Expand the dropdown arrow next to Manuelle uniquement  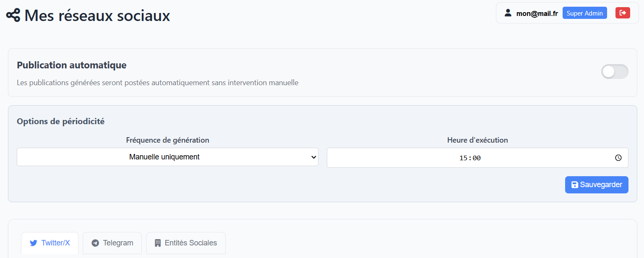coord(313,157)
